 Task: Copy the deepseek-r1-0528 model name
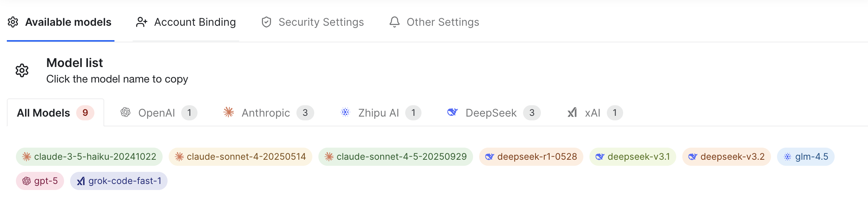[531, 157]
